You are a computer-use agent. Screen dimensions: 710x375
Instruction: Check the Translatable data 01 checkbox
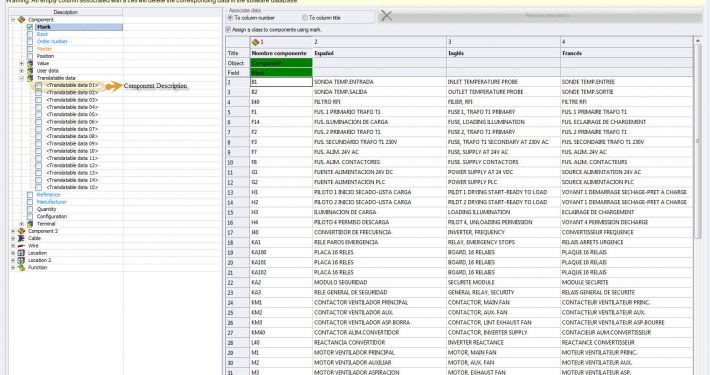pos(38,85)
